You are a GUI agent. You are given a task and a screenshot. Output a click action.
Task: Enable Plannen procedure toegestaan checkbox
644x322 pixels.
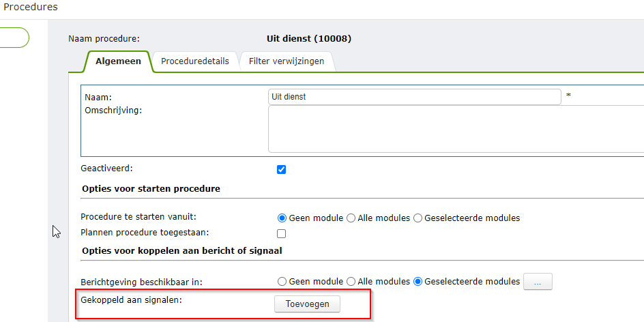coord(281,233)
